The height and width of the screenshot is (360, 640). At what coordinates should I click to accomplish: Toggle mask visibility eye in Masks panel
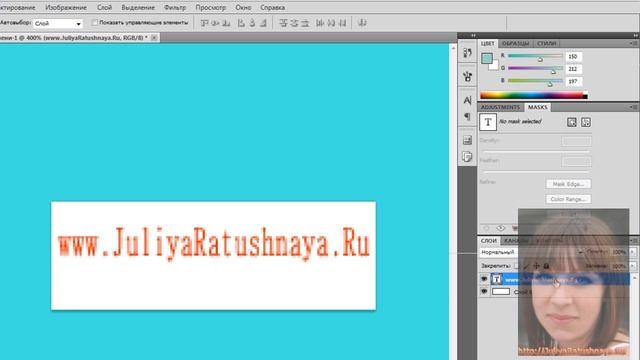[x=501, y=228]
